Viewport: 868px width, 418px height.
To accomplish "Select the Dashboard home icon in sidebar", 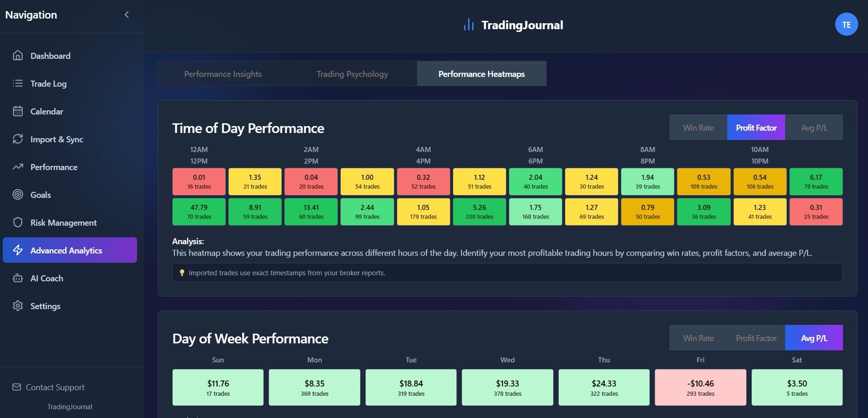I will point(17,56).
